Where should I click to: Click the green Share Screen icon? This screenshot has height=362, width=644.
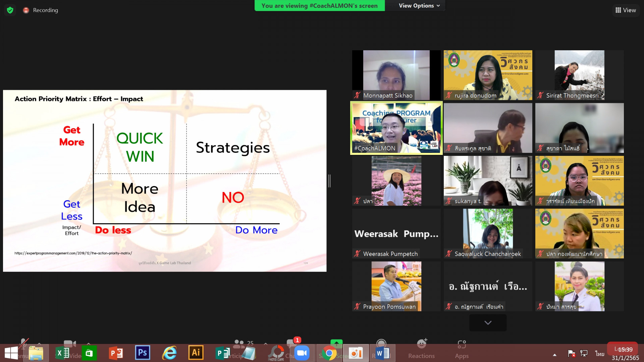(336, 343)
